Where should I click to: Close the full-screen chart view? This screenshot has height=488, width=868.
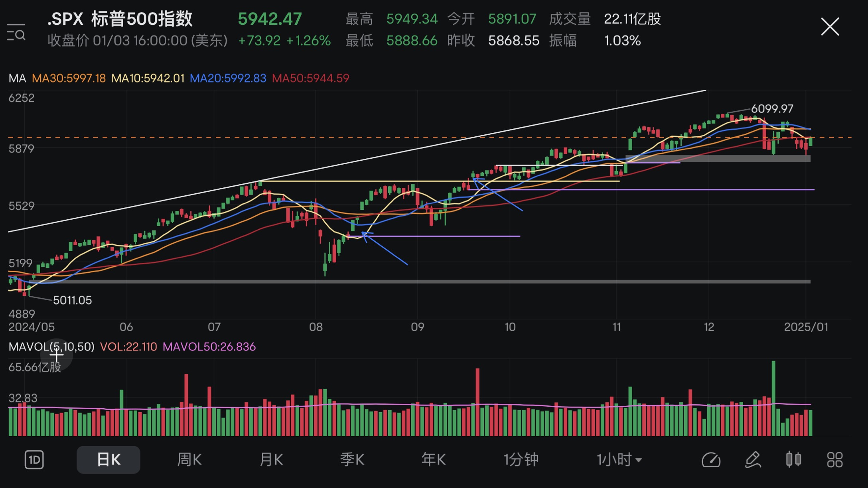[x=830, y=27]
